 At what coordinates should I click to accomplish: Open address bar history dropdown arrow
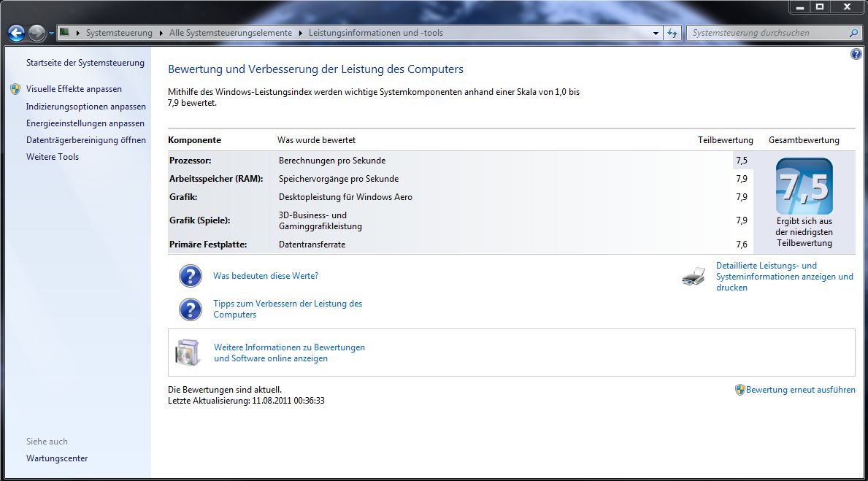(656, 34)
